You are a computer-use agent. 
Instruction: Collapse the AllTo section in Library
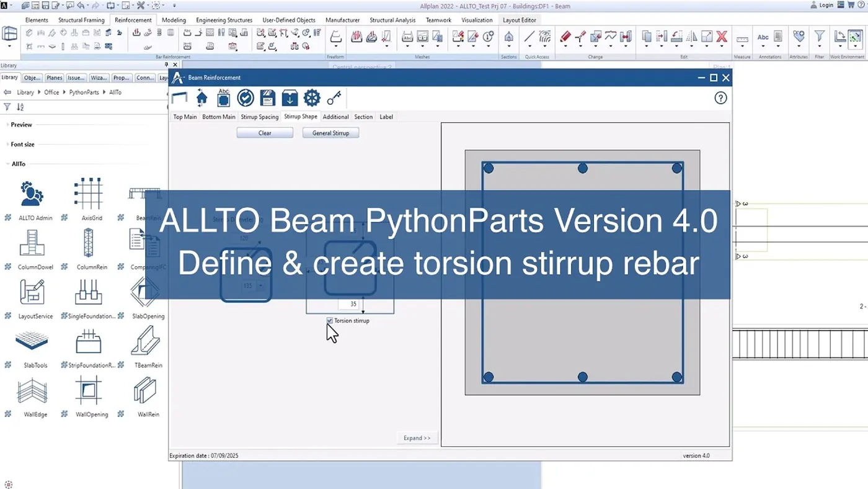pos(18,164)
